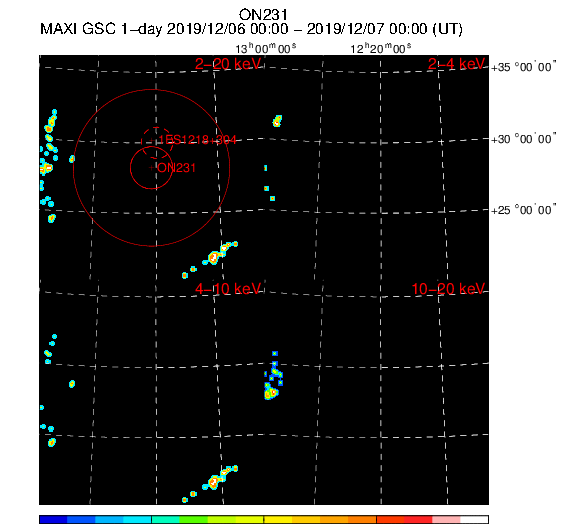Image resolution: width=570 pixels, height=525 pixels.
Task: Click the dashed circle around 1ES1218+304
Action: [x=156, y=143]
